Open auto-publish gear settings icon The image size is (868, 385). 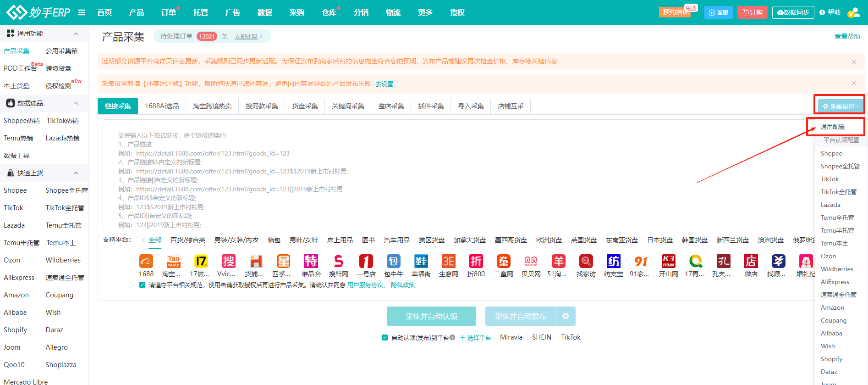[x=566, y=316]
